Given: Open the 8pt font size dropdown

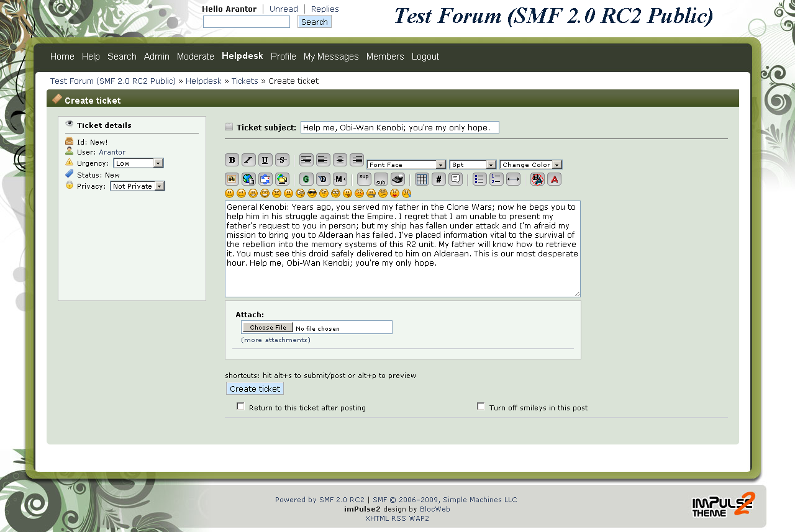Looking at the screenshot, I should coord(473,165).
